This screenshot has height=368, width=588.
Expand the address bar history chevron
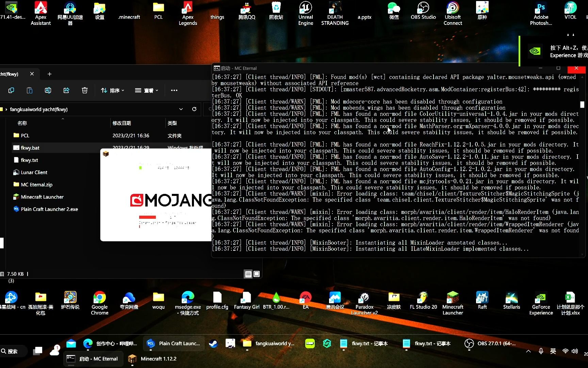point(181,109)
